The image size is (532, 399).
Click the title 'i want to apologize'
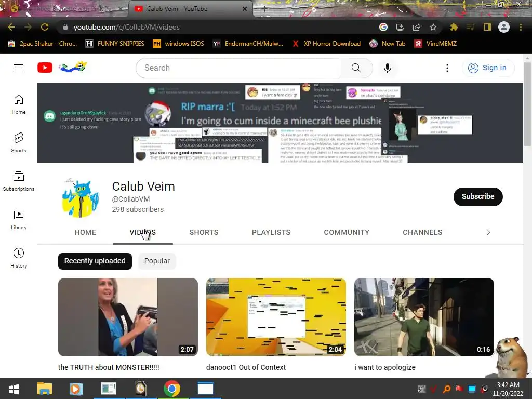pyautogui.click(x=385, y=367)
